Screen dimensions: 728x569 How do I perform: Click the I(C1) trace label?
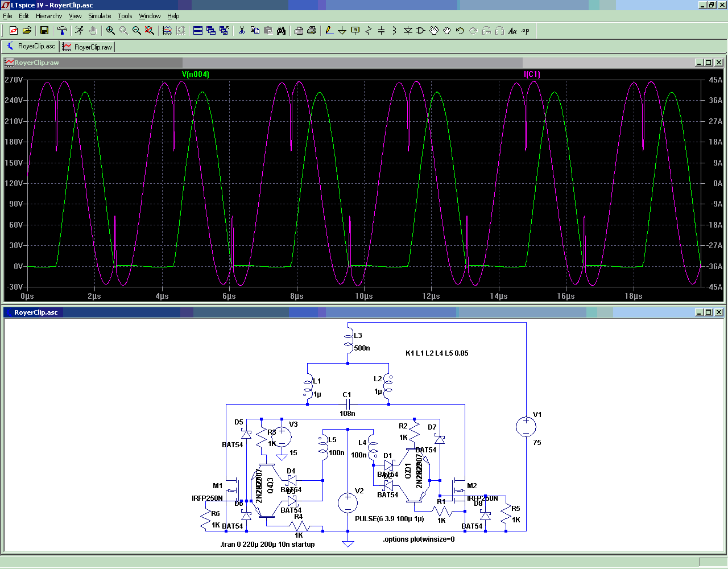(x=532, y=75)
